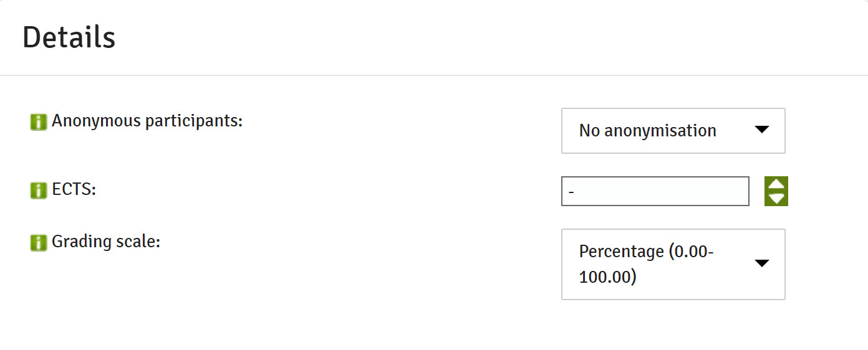Click the Grading scale label
The image size is (868, 350).
click(106, 242)
